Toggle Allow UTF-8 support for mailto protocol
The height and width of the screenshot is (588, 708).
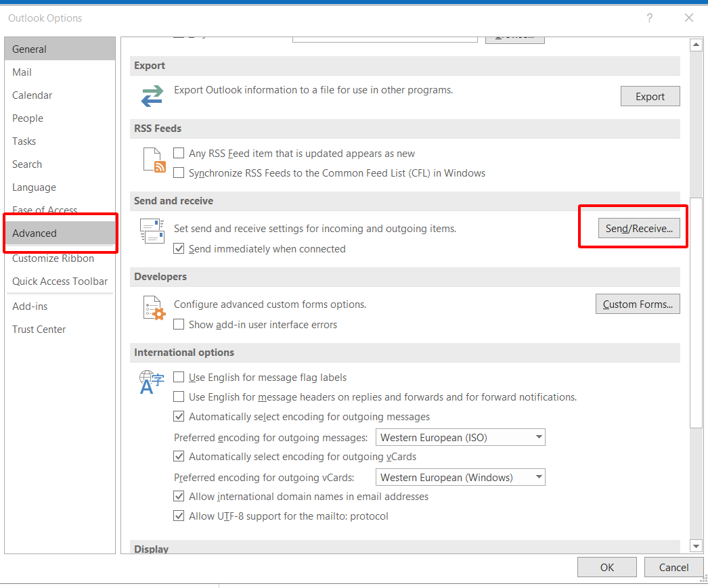(179, 516)
